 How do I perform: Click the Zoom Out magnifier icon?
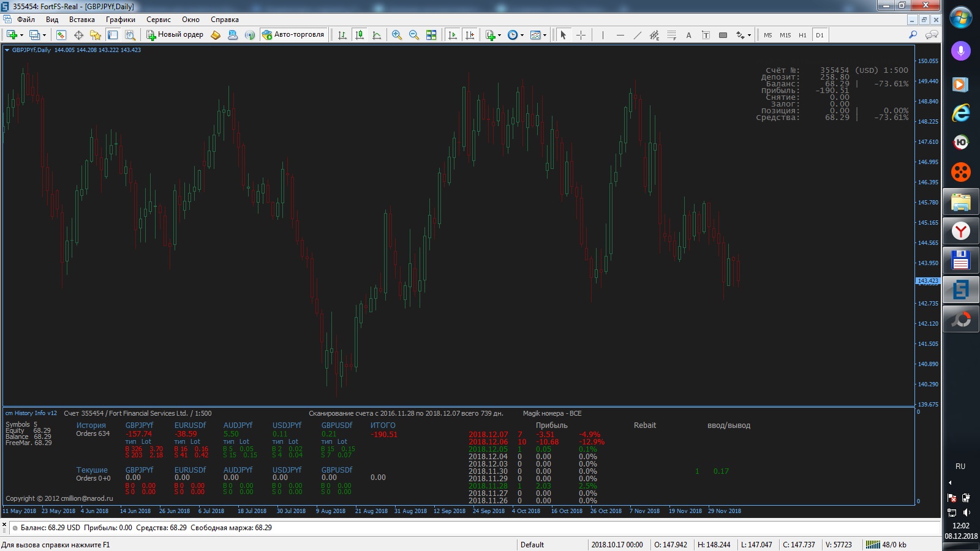pos(414,35)
